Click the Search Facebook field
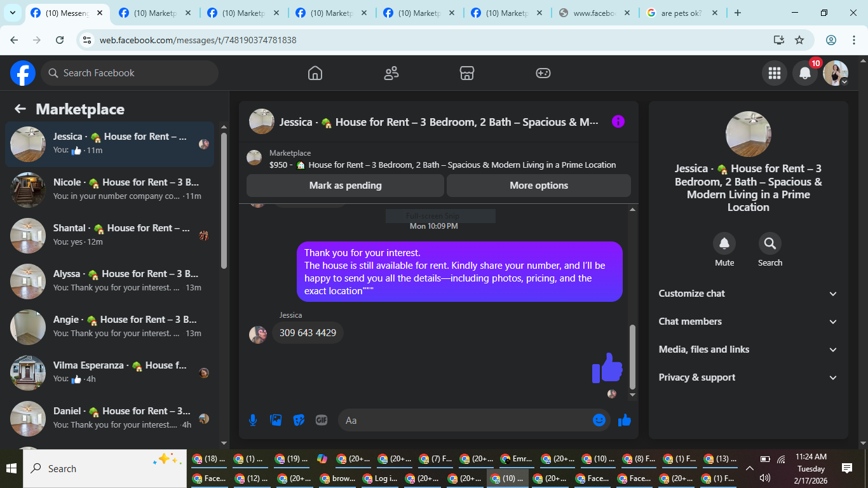The image size is (868, 488). (x=130, y=73)
